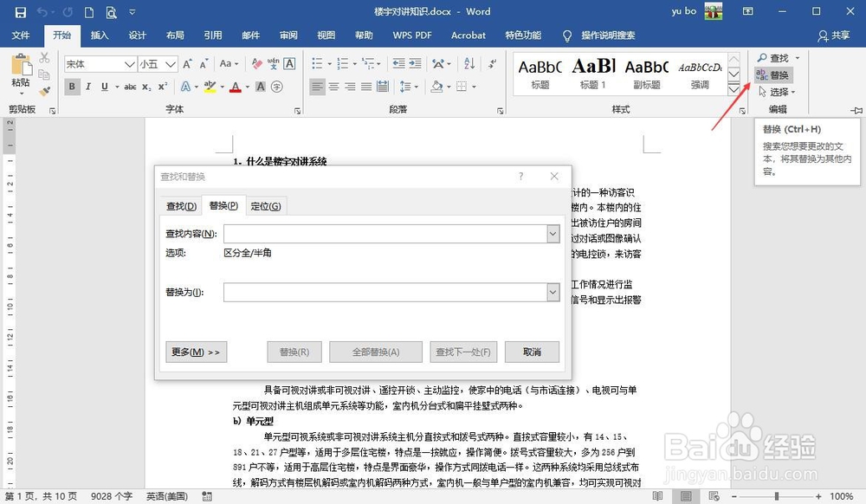Click the 取消 button in the dialog

tap(533, 352)
